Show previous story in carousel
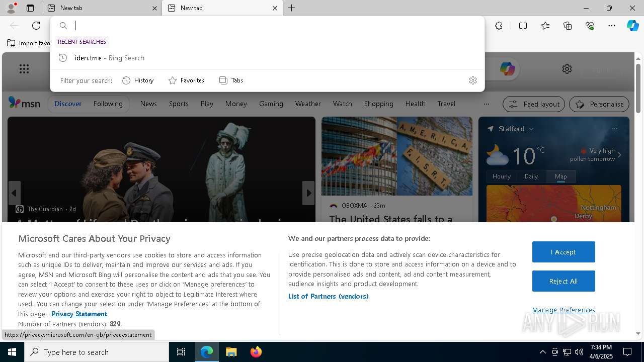Screen dimensions: 644x362 [x=14, y=193]
